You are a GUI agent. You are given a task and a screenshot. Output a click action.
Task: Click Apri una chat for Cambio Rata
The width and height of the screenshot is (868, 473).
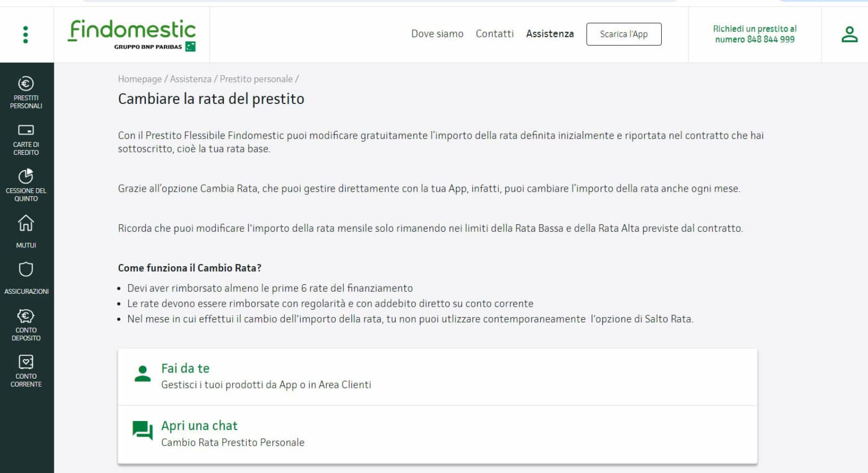pos(199,426)
